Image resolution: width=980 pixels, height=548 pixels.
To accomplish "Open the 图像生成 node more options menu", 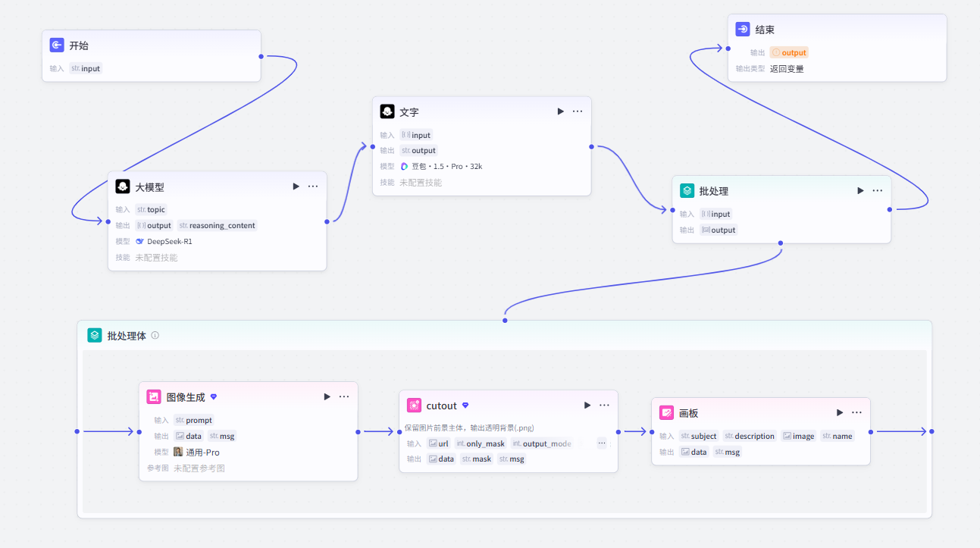I will coord(344,396).
